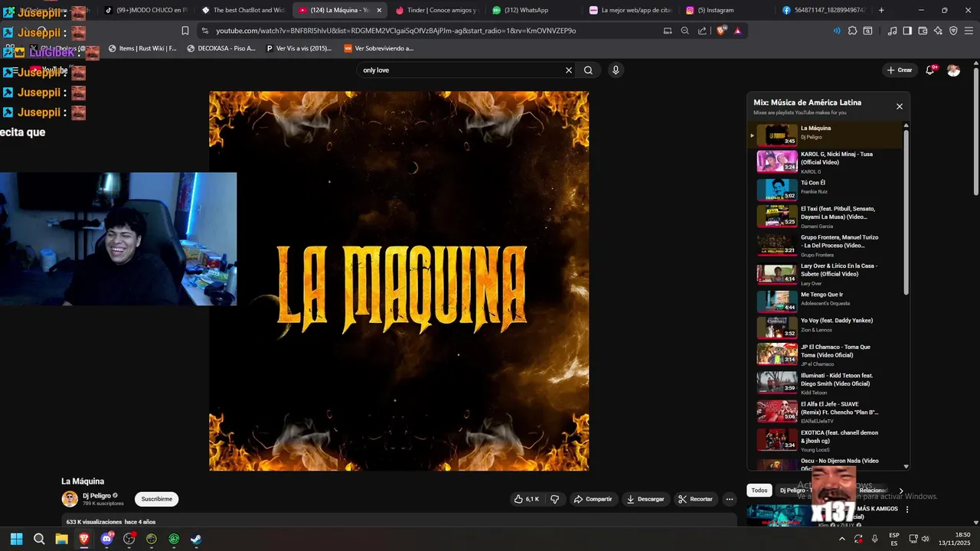The height and width of the screenshot is (551, 980).
Task: Open the browser hamburger menu
Action: tap(969, 31)
